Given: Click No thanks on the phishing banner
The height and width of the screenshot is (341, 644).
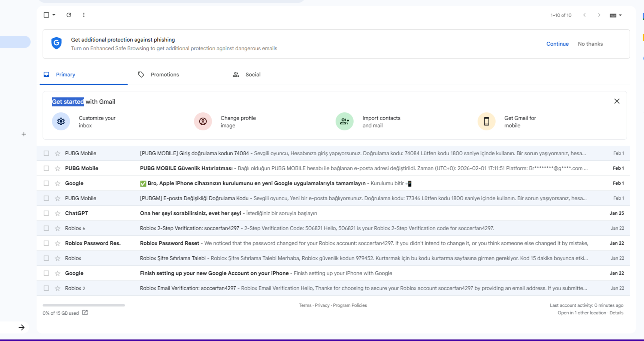Looking at the screenshot, I should coord(590,44).
